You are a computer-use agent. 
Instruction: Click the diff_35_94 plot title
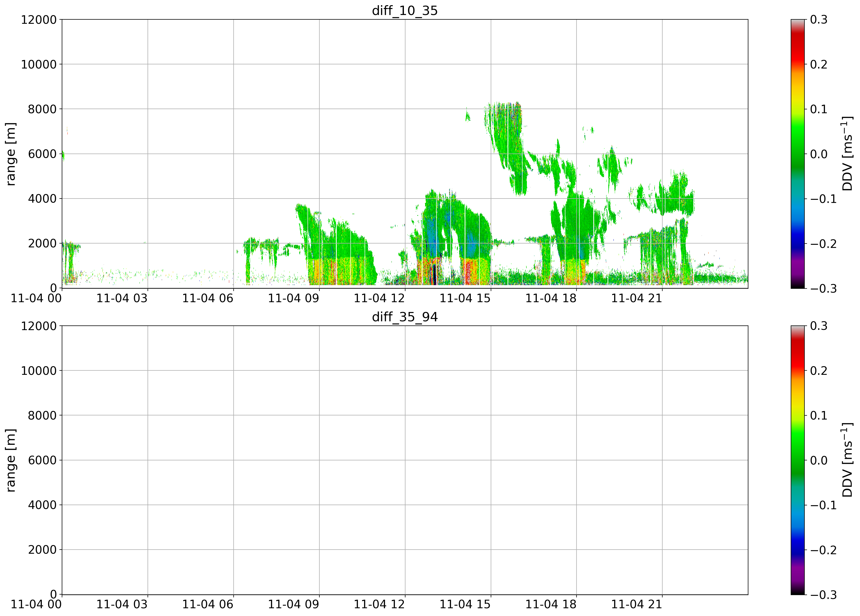405,317
